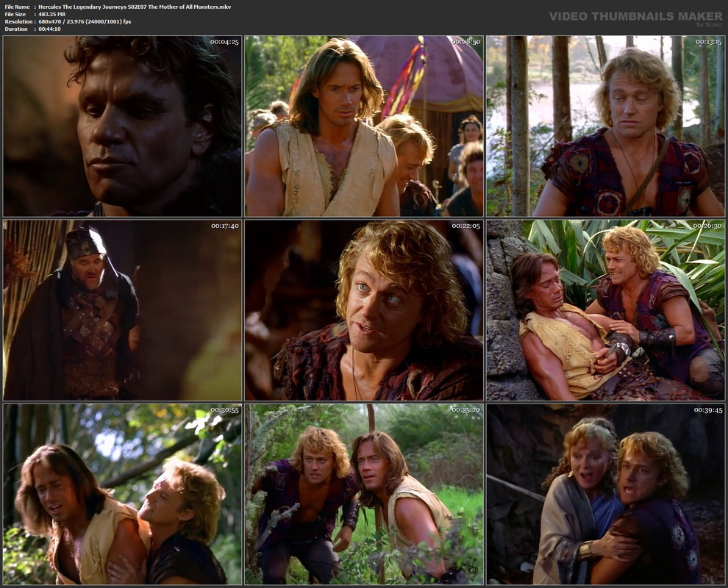
Task: Click the 00:04:25 timestamp label
Action: (x=224, y=42)
